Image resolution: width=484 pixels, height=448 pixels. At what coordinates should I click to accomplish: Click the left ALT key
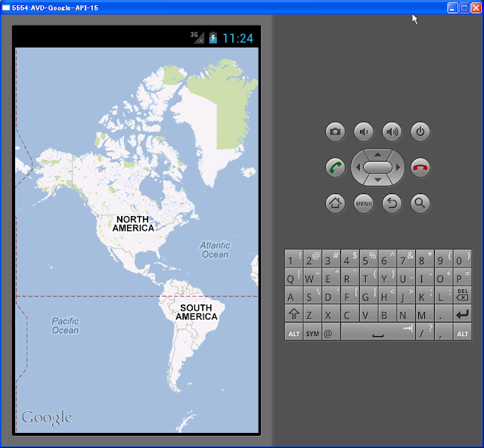click(x=293, y=332)
